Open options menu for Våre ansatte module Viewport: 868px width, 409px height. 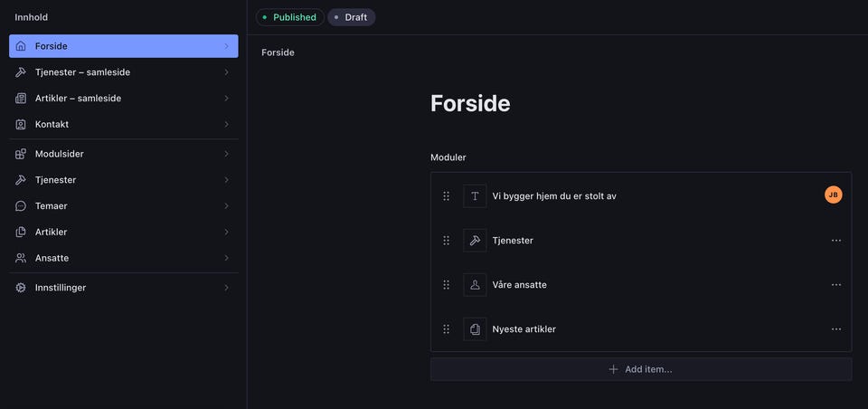[x=836, y=285]
